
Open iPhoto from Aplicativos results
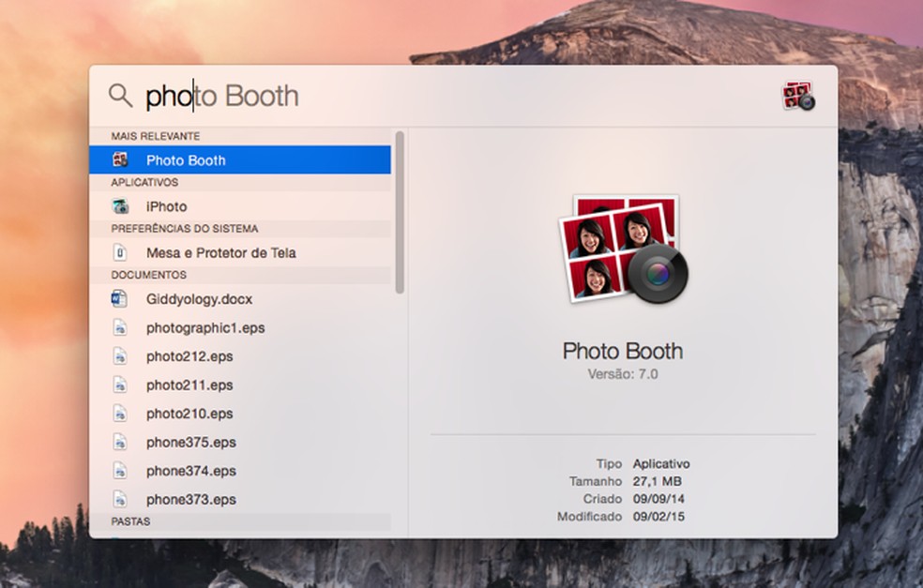pyautogui.click(x=240, y=206)
